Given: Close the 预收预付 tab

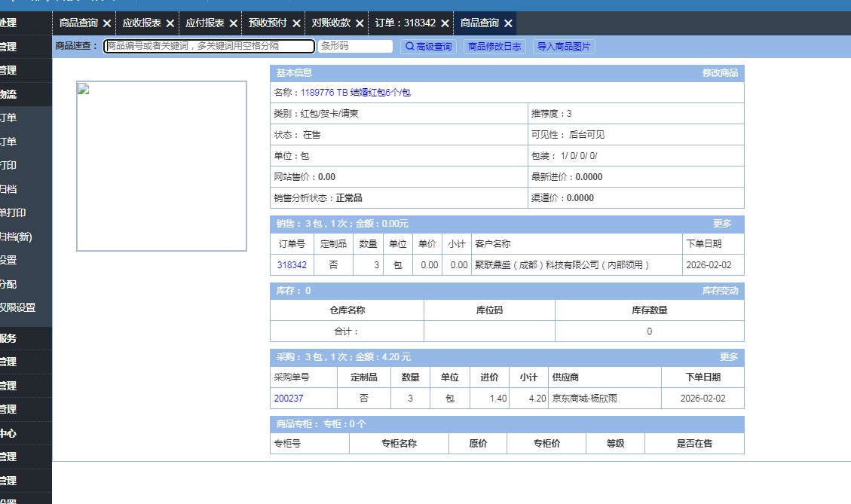Looking at the screenshot, I should click(x=296, y=23).
